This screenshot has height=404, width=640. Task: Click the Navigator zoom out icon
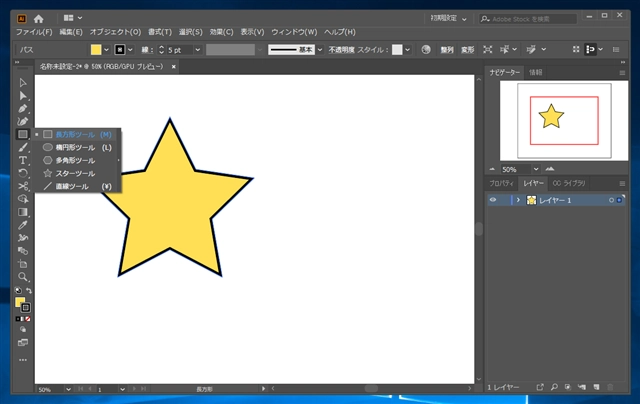pos(492,169)
